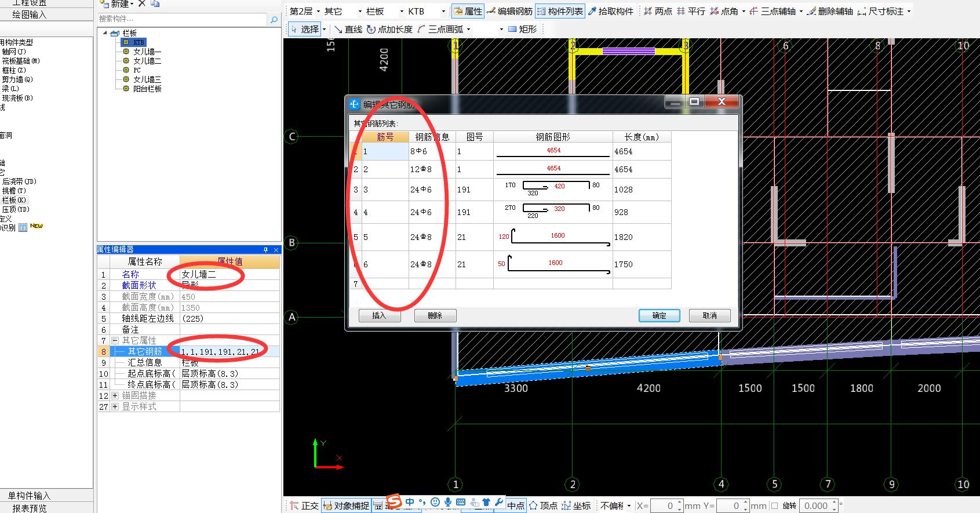This screenshot has width=980, height=513.
Task: Close the 属性编辑器 panel
Action: (276, 250)
